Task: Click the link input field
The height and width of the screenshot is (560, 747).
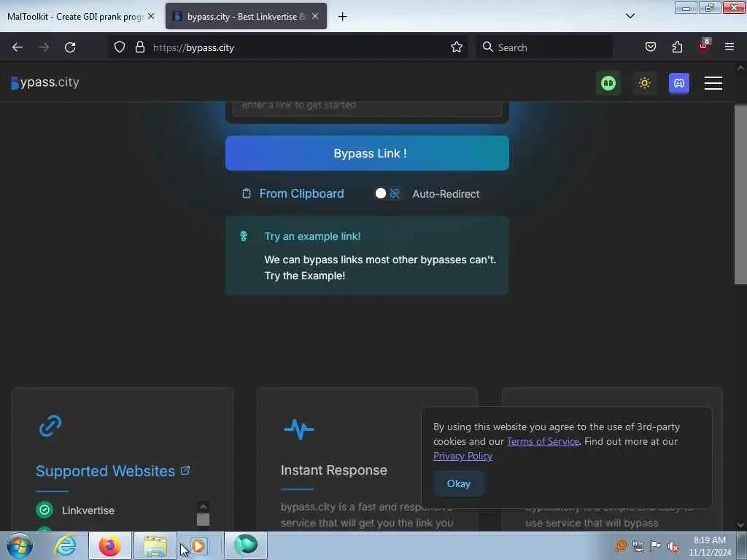Action: [367, 108]
